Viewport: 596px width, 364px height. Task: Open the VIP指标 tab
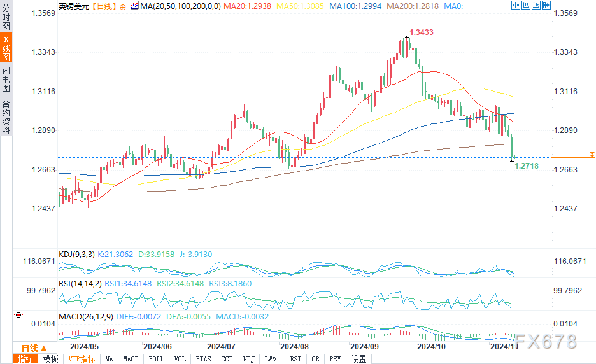(x=82, y=359)
